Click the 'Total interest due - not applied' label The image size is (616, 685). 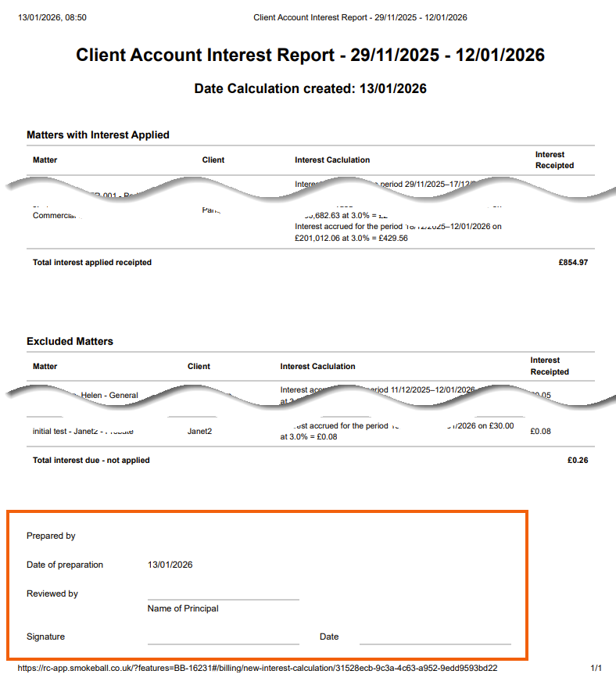(x=91, y=461)
